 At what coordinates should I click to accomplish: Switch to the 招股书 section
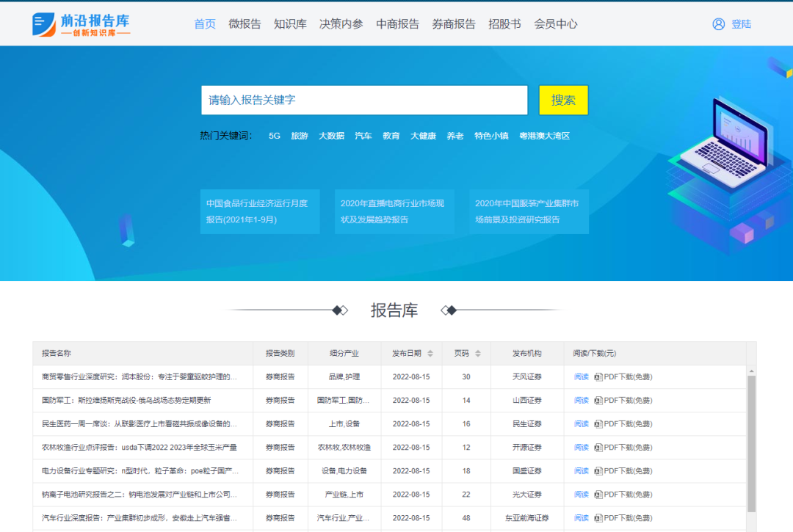point(504,23)
